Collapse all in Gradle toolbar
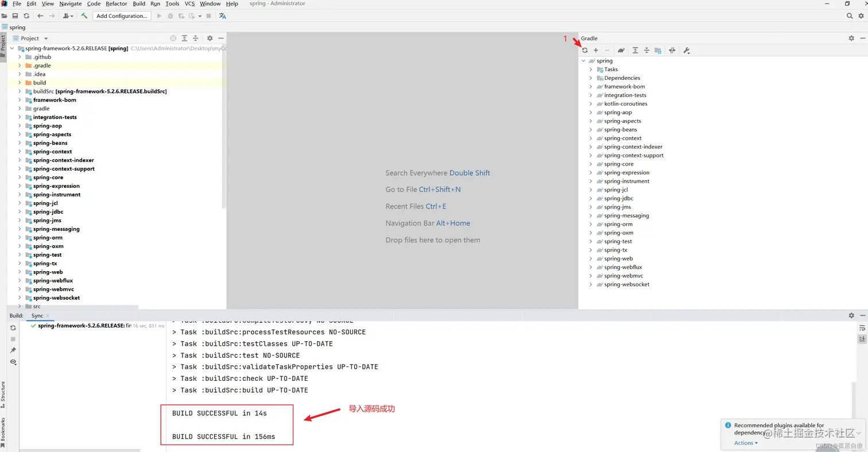The width and height of the screenshot is (868, 452). point(646,51)
